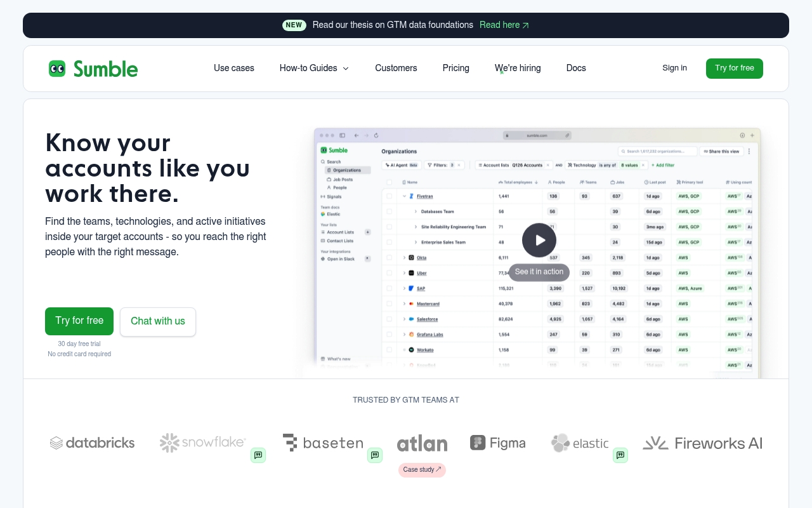
Task: Check the Workato row checkbox
Action: pyautogui.click(x=390, y=350)
